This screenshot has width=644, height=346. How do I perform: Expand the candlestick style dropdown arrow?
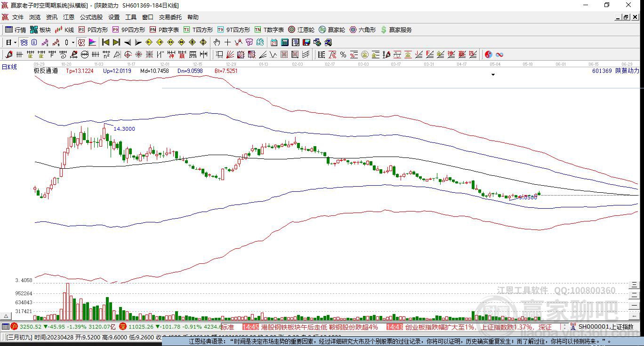[73, 42]
